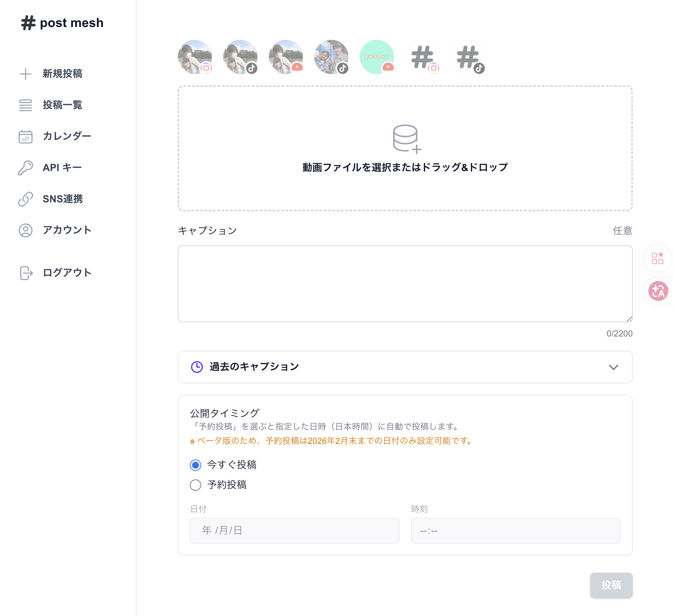Click the floating translate icon on the right edge
Screen dimensions: 674x616
658,291
